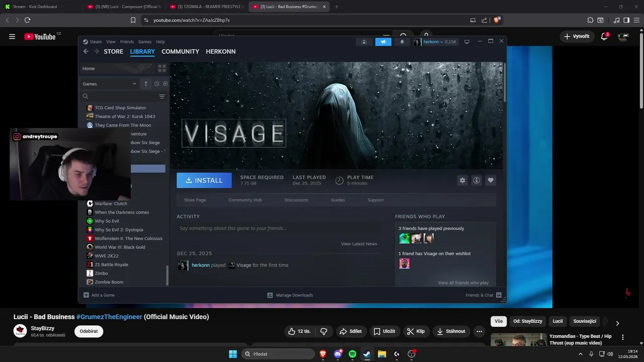Select Warface: Clutch in library

tap(111, 204)
